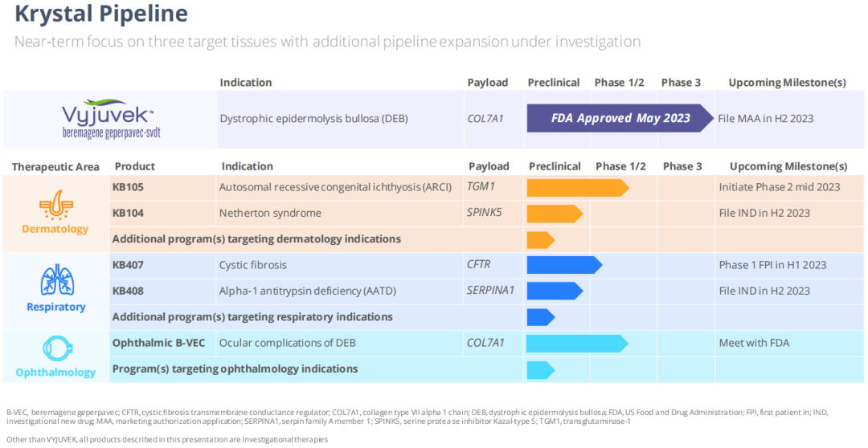Select the KB104 product name
Image resolution: width=868 pixels, height=448 pixels.
(x=128, y=213)
